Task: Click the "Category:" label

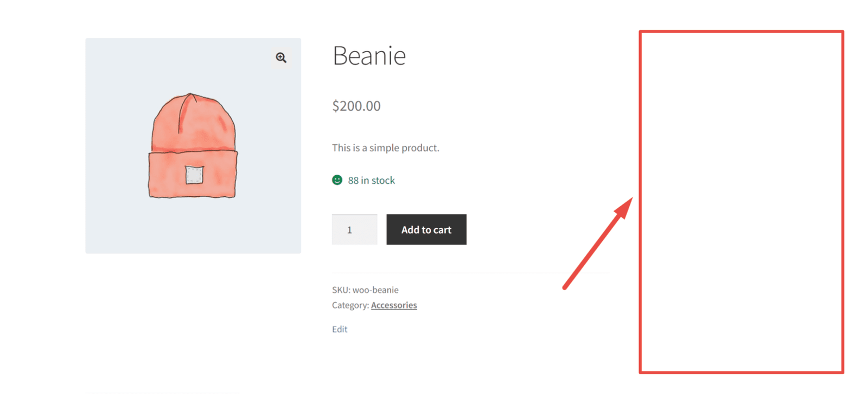Action: pyautogui.click(x=350, y=305)
